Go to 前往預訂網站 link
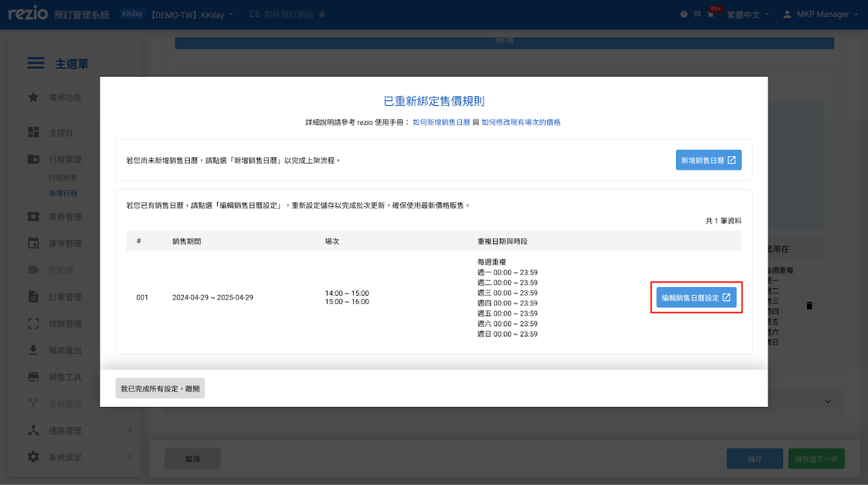Image resolution: width=868 pixels, height=485 pixels. tap(288, 14)
